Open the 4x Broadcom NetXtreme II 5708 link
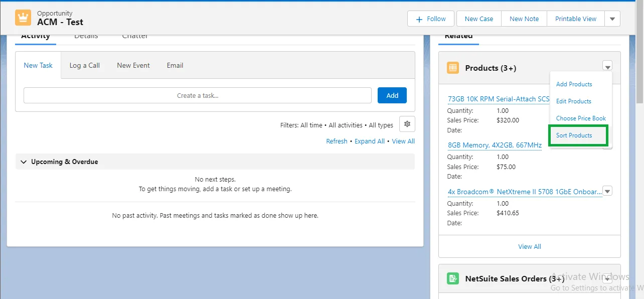 point(525,192)
